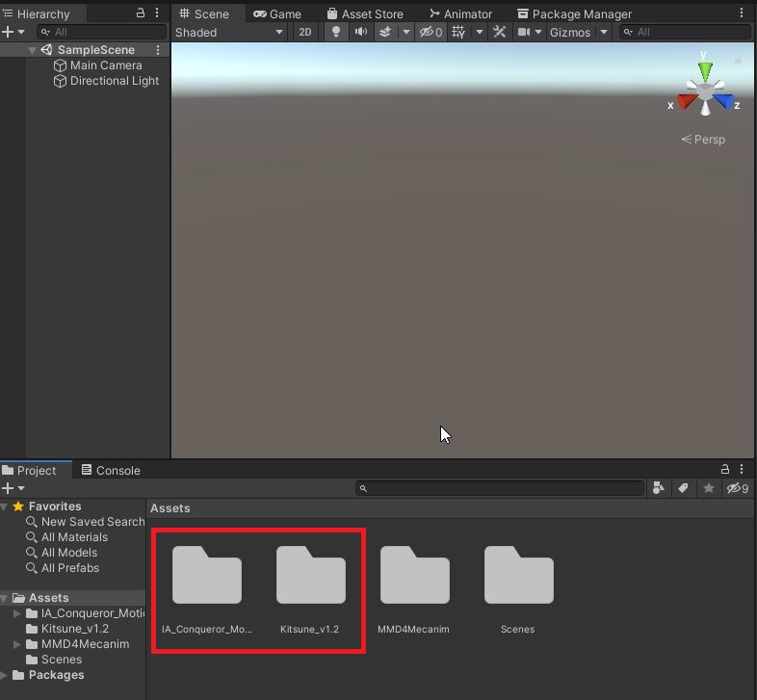Open Gizmos dropdown arrow
The width and height of the screenshot is (757, 700).
604,32
